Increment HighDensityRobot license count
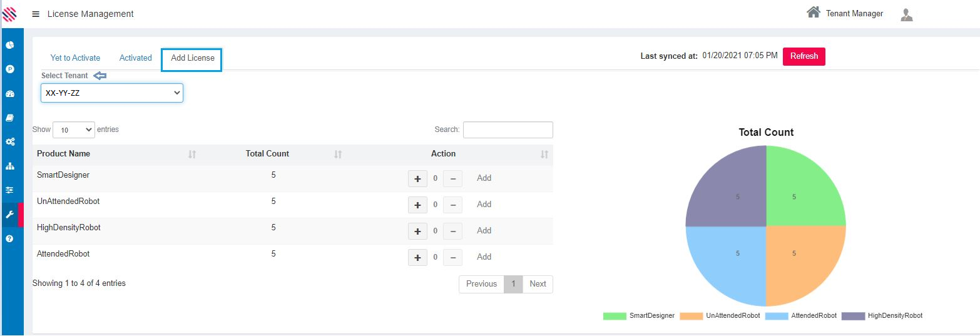Viewport: 980px width, 336px height. click(417, 231)
